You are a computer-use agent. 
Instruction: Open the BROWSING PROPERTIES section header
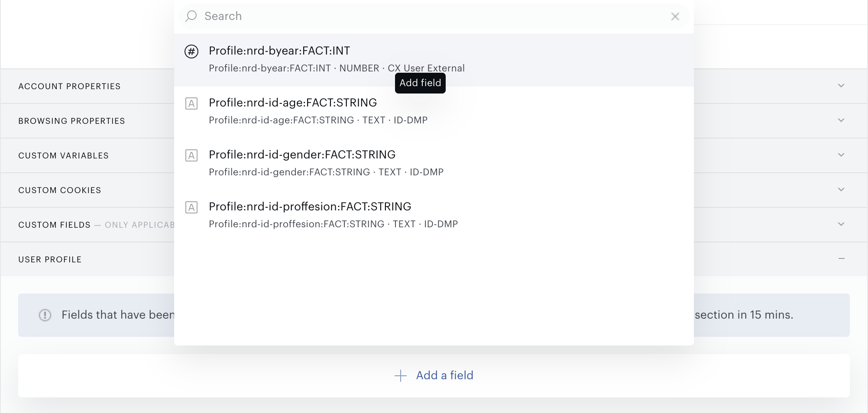click(x=71, y=121)
